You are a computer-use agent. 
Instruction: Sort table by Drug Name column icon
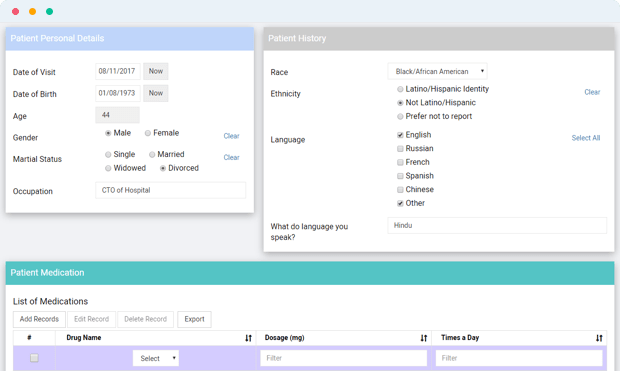click(x=248, y=338)
